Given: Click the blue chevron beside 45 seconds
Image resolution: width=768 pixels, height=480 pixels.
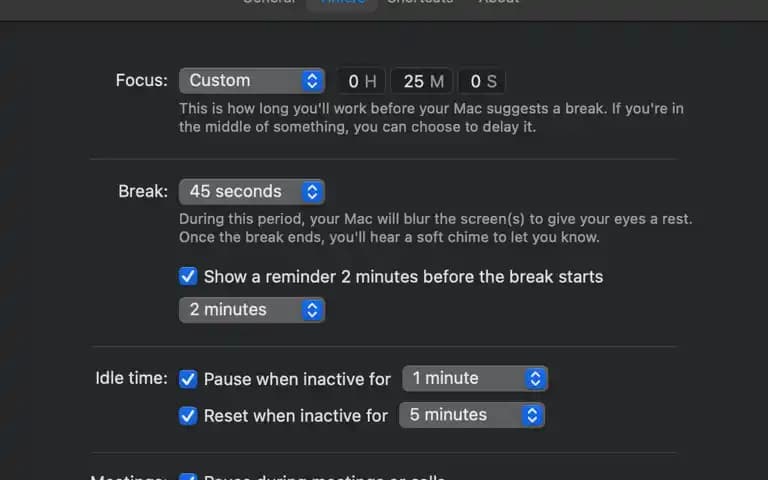Looking at the screenshot, I should (x=312, y=192).
